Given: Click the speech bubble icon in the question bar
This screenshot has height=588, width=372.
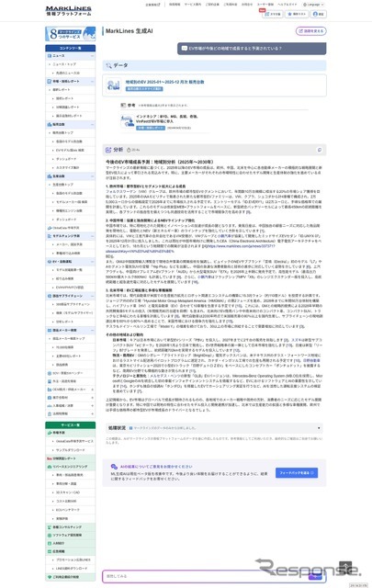Looking at the screenshot, I should tap(184, 49).
